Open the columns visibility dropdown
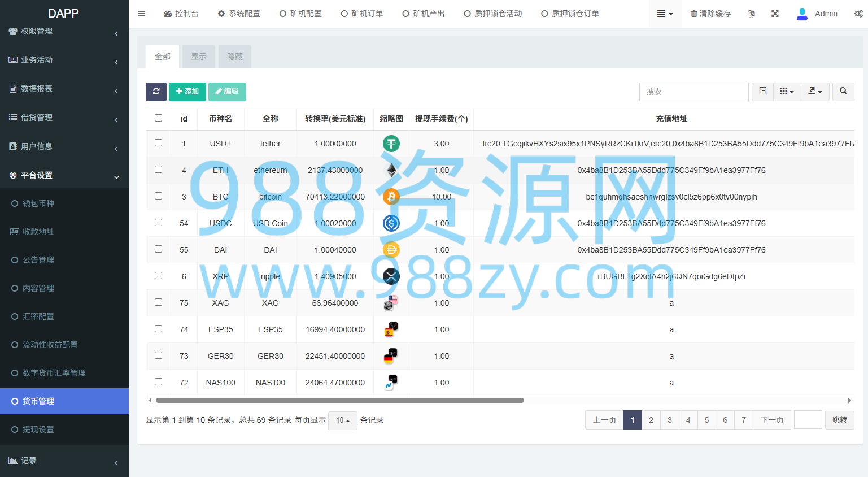 pos(787,92)
